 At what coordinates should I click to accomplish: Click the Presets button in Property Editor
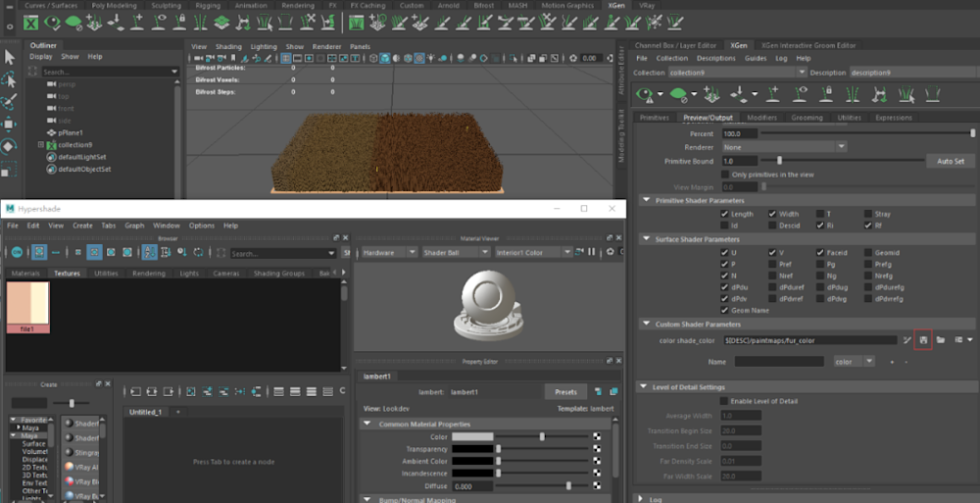click(x=565, y=391)
